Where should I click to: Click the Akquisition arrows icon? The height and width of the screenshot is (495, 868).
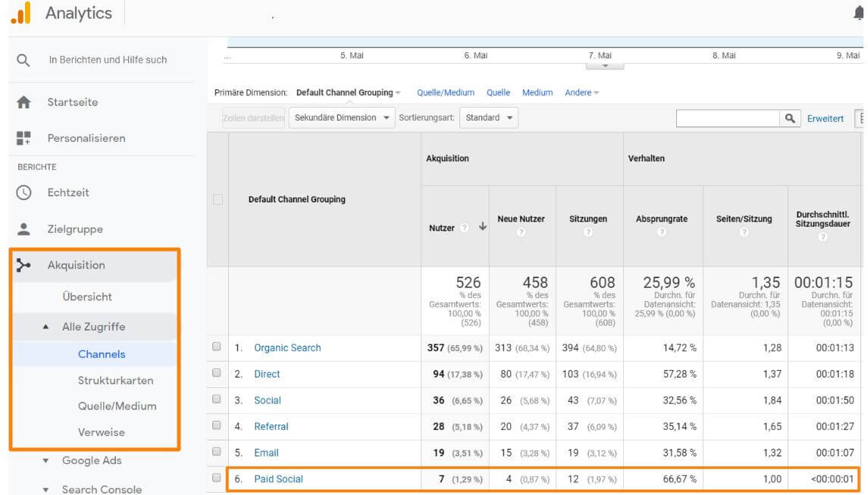pos(24,265)
